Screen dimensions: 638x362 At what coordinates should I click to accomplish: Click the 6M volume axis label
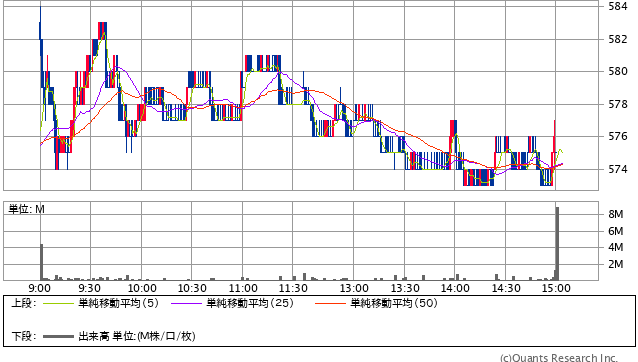pos(616,231)
